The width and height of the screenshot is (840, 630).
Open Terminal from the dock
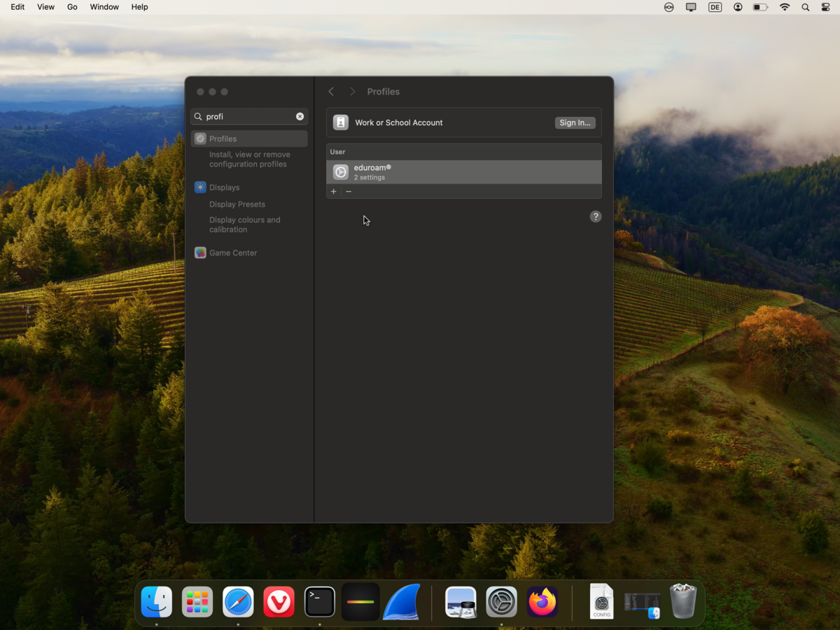pyautogui.click(x=320, y=602)
